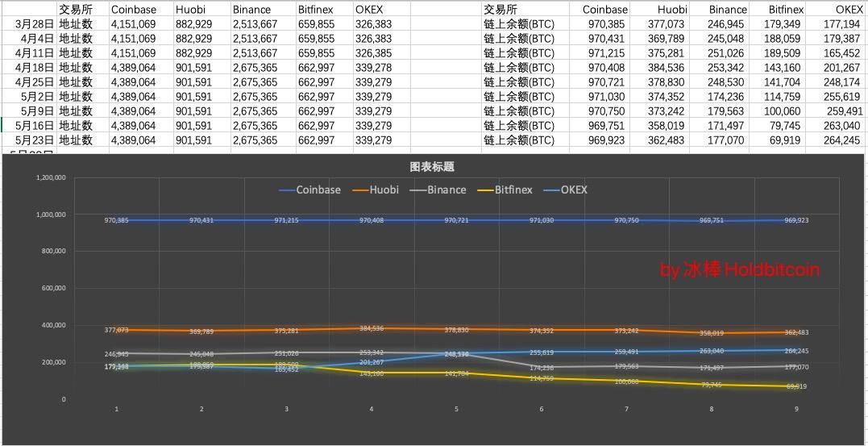The height and width of the screenshot is (446, 868).
Task: Click the 4月18日 date cell
Action: pos(29,68)
